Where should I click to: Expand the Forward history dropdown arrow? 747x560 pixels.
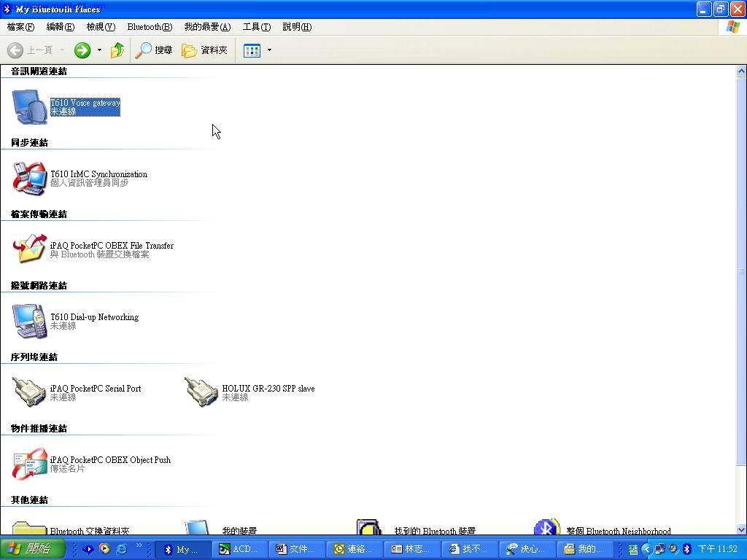(99, 50)
